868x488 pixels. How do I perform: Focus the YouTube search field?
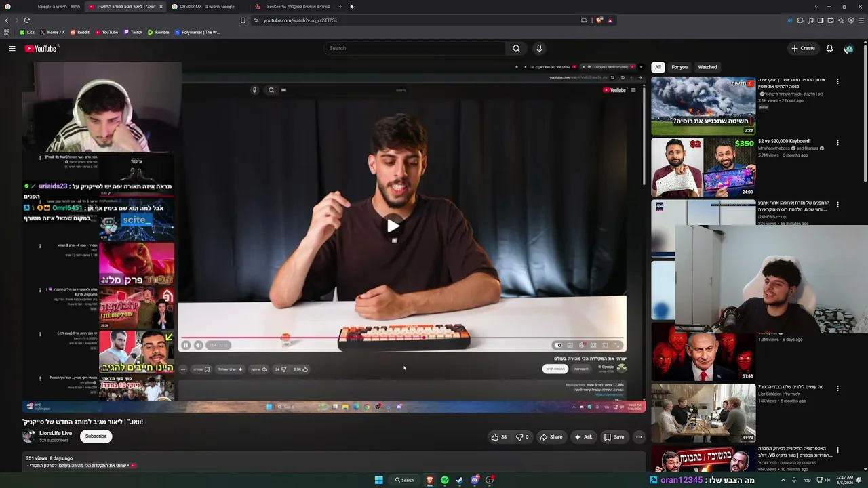pos(415,48)
